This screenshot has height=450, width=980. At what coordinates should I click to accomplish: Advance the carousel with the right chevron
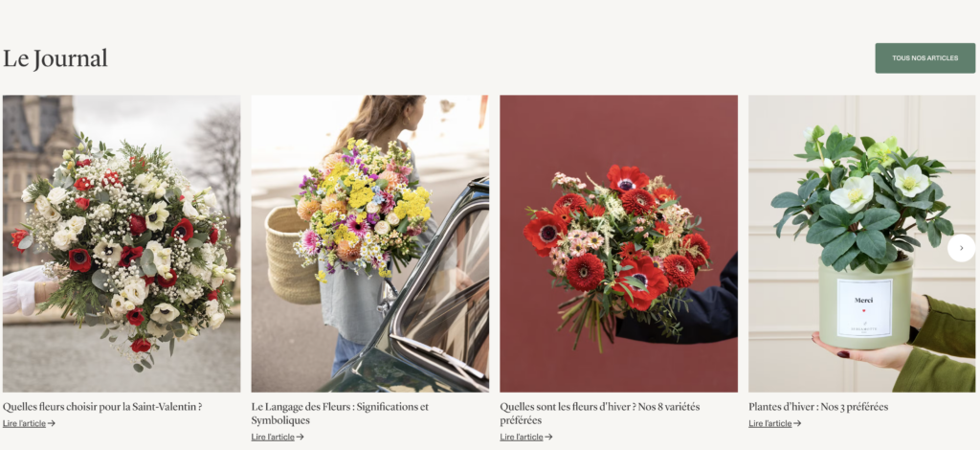[961, 248]
